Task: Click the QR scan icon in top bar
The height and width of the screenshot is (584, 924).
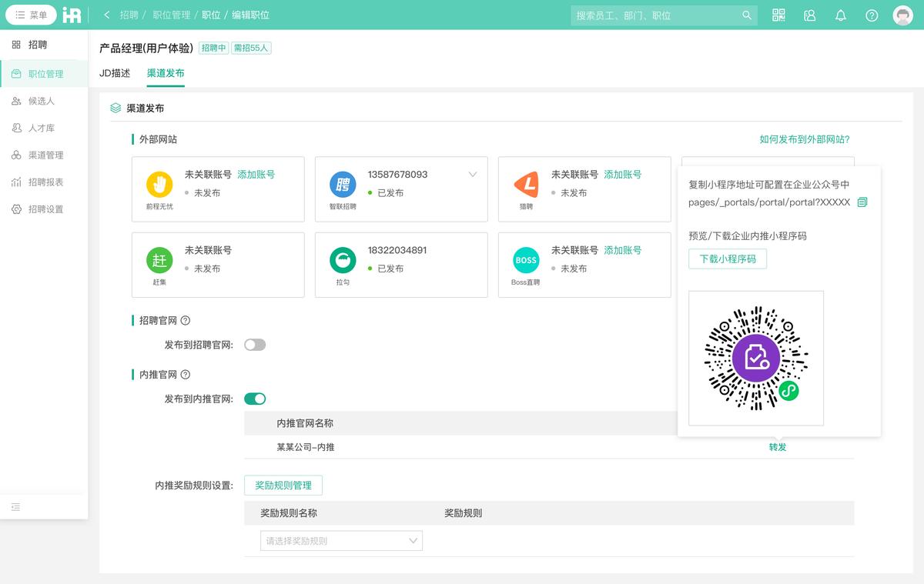Action: pos(778,15)
